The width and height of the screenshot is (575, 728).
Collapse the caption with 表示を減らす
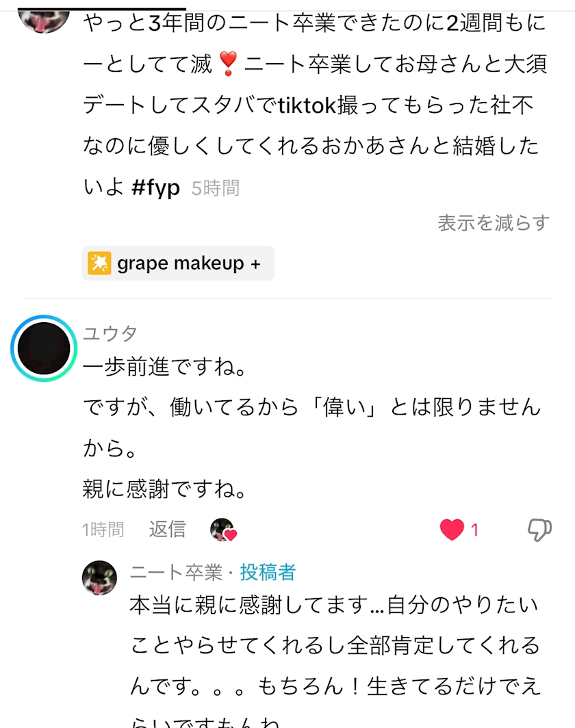tap(494, 223)
